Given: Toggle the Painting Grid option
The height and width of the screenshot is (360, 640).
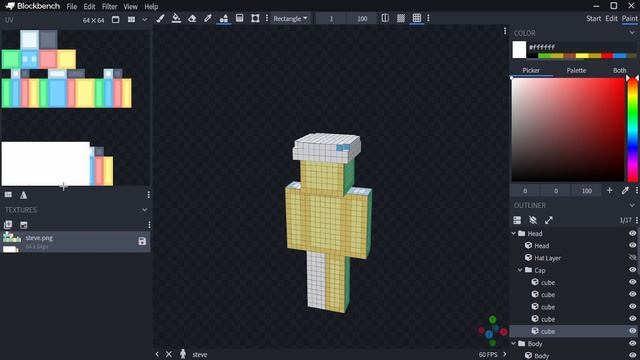Looking at the screenshot, I should (416, 18).
